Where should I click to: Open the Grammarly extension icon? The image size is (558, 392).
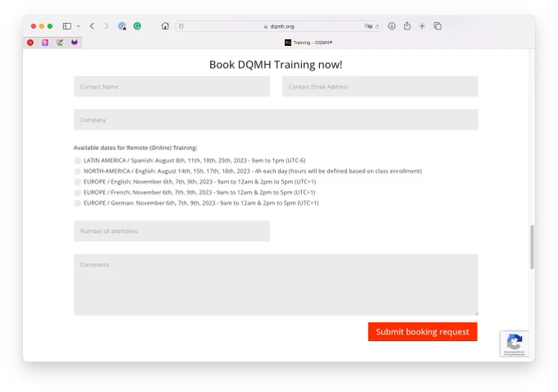point(137,26)
